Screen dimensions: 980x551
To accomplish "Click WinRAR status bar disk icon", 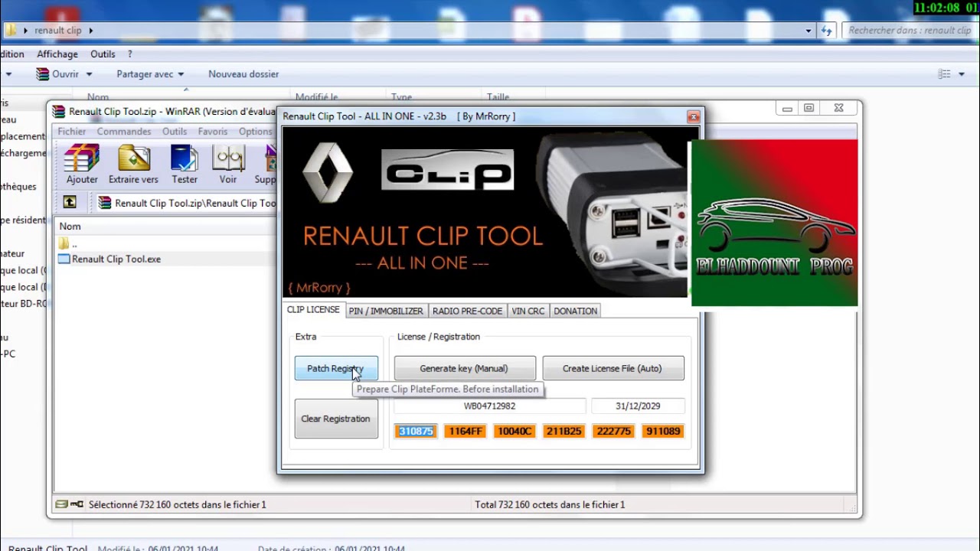I will point(61,504).
